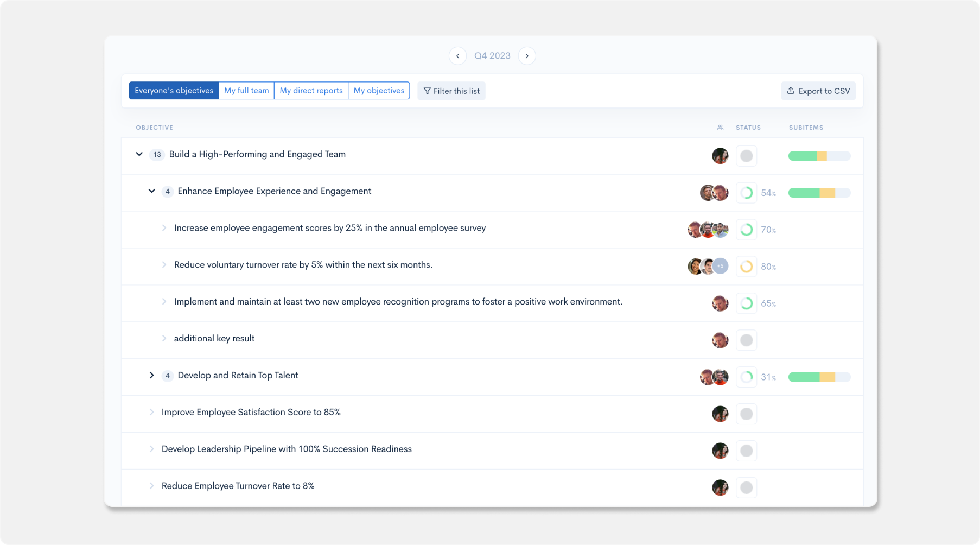The width and height of the screenshot is (980, 545).
Task: Select the Everyone's objectives view
Action: click(x=174, y=90)
